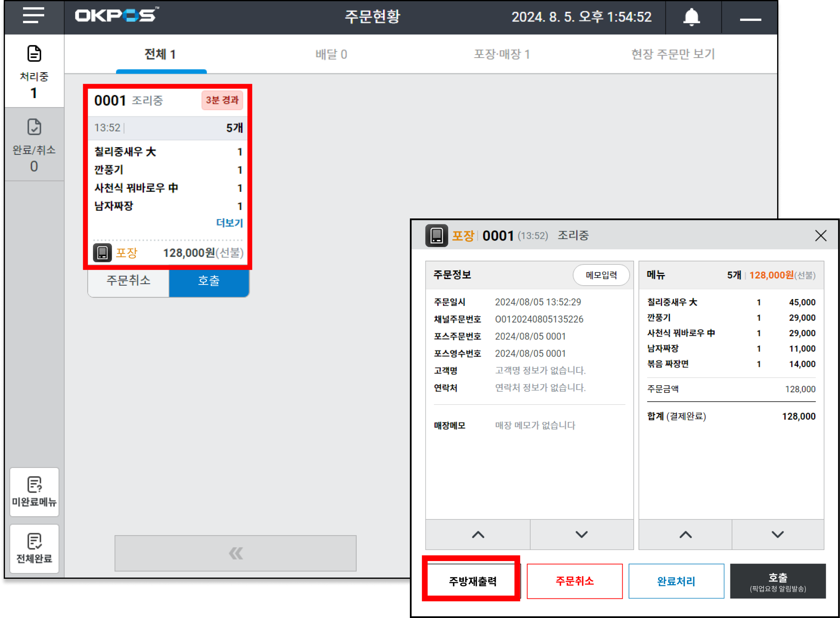Click the 전체완료 icon button
Image resolution: width=840 pixels, height=618 pixels.
tap(35, 548)
